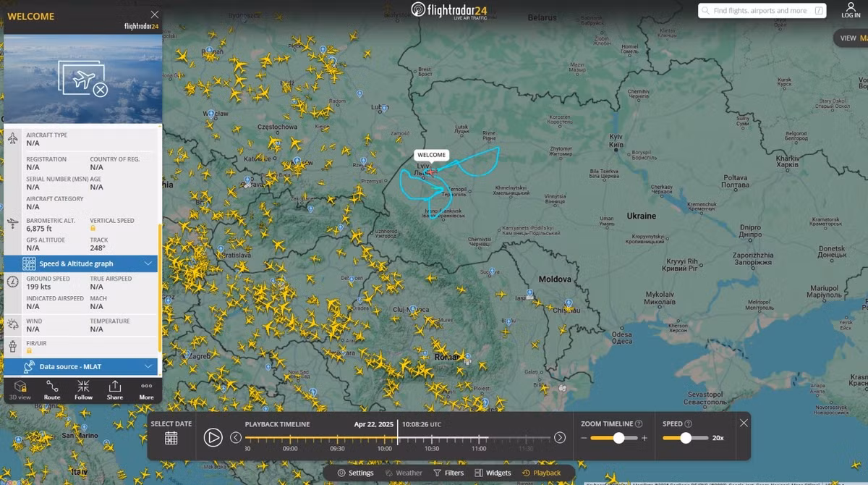Image resolution: width=868 pixels, height=485 pixels.
Task: Toggle the Weather overlay
Action: click(404, 472)
